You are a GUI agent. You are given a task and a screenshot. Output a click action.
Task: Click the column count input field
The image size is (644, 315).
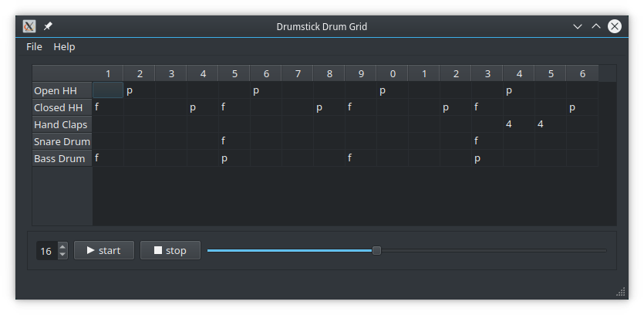click(46, 251)
